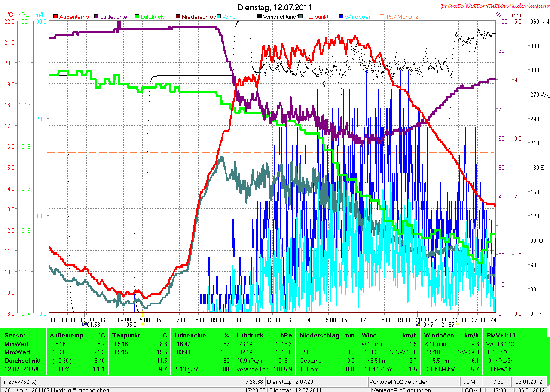The height and width of the screenshot is (392, 550).
Task: Click the blue Windböen legend square
Action: tap(341, 17)
